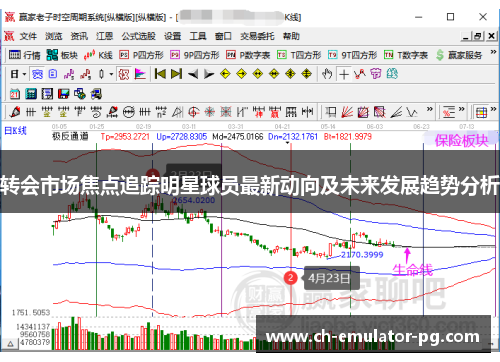Expand the overflow chevron after the drawing tools
The image size is (500, 362).
pyautogui.click(x=430, y=109)
